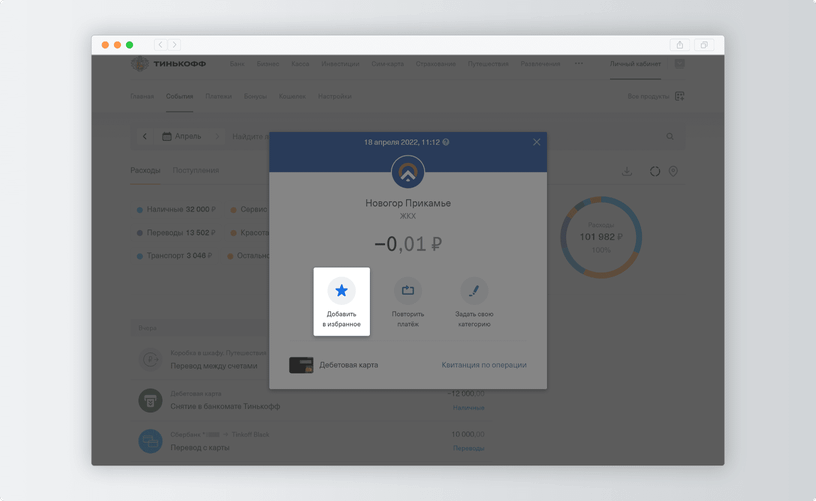816x501 pixels.
Task: Click ATM icon of Снятие в банкомате
Action: (150, 401)
